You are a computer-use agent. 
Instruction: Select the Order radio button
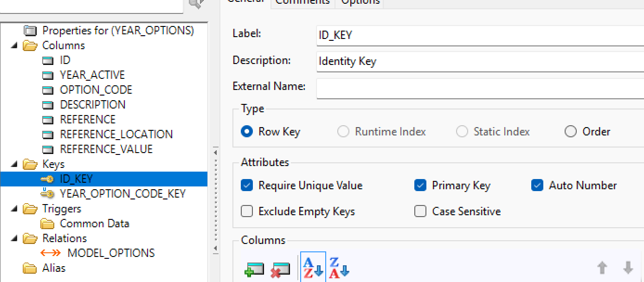[570, 132]
